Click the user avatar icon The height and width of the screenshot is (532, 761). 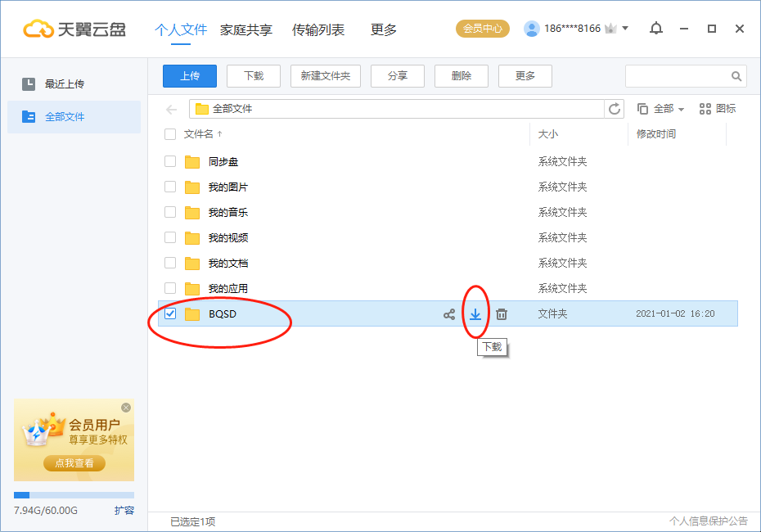(x=531, y=29)
